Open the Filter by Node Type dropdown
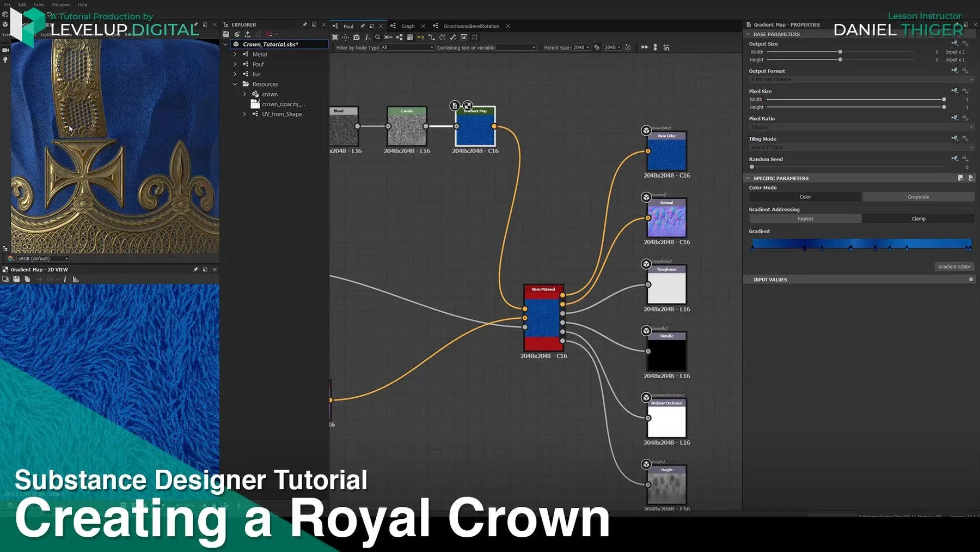 point(406,47)
